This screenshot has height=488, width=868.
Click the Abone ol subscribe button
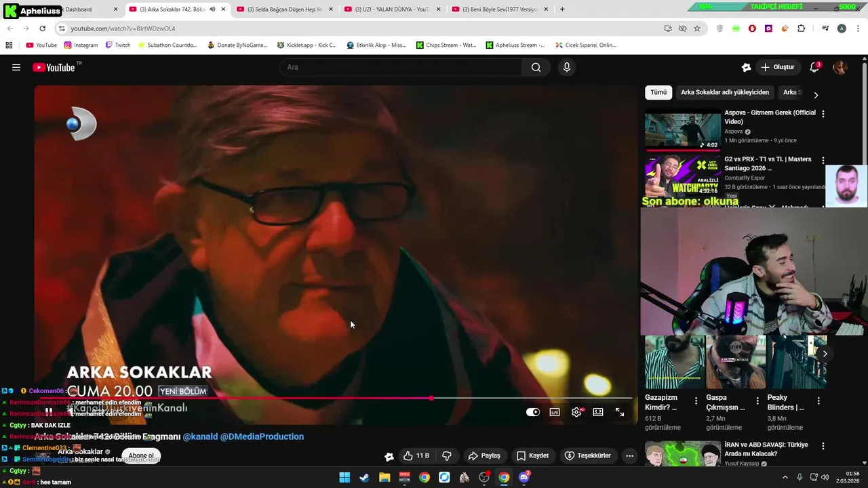pos(141,455)
